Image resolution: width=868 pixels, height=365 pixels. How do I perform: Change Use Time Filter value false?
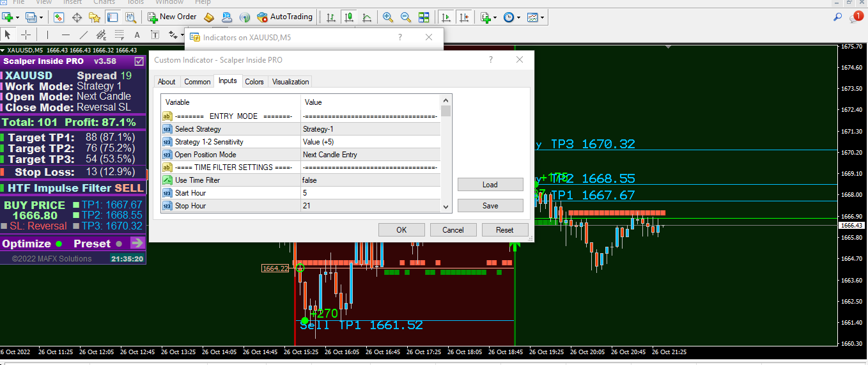370,180
